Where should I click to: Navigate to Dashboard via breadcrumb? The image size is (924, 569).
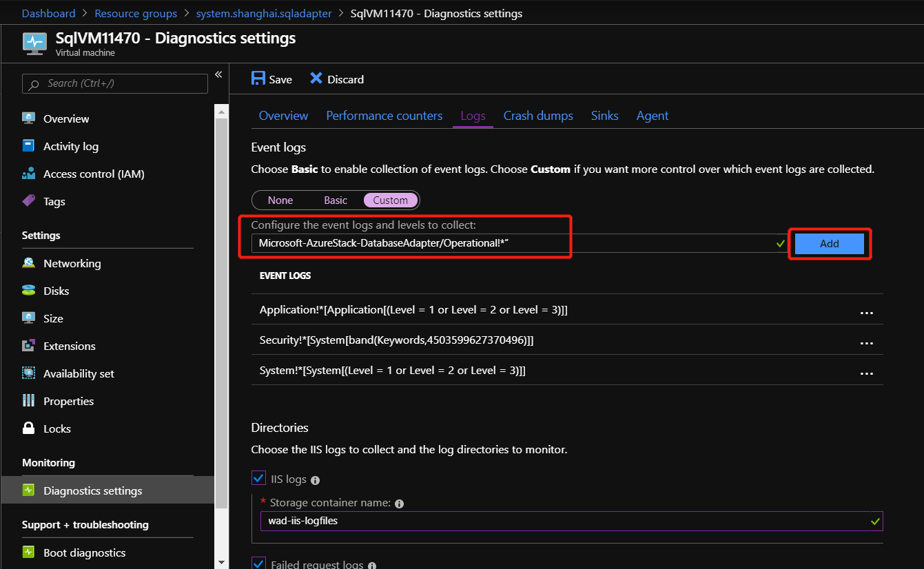48,13
